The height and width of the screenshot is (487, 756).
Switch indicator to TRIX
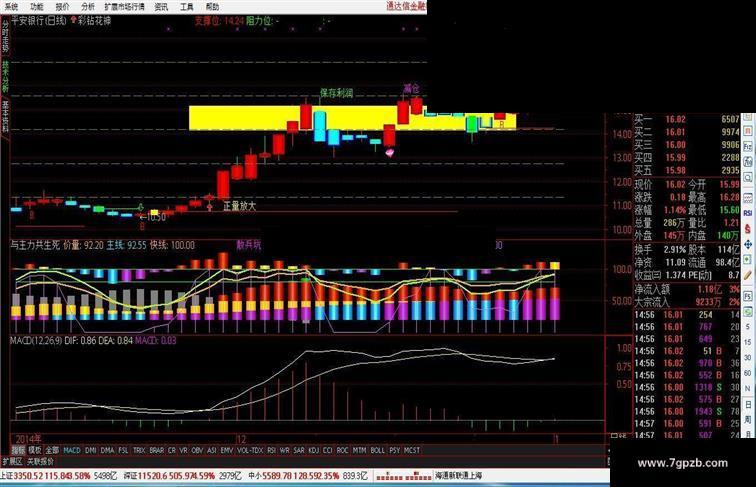click(139, 450)
